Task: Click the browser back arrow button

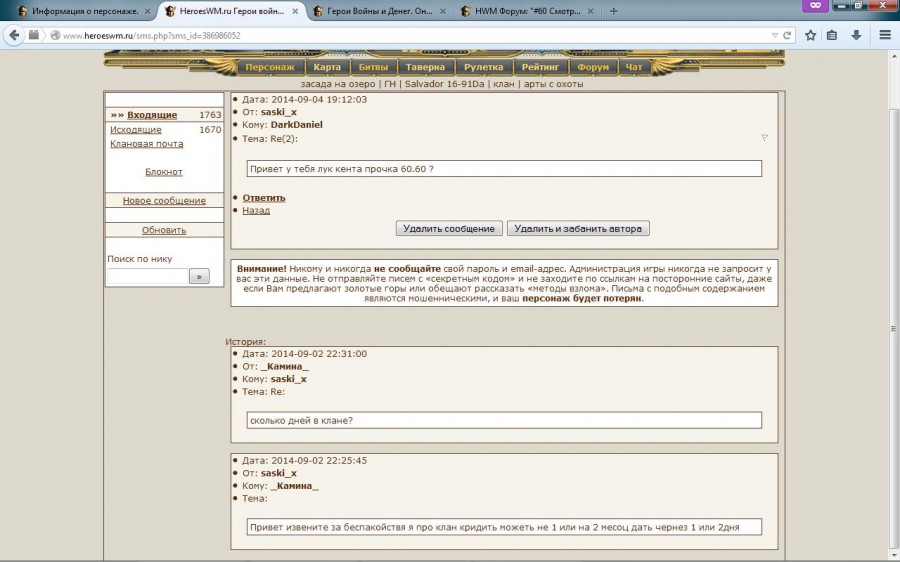Action: [14, 35]
